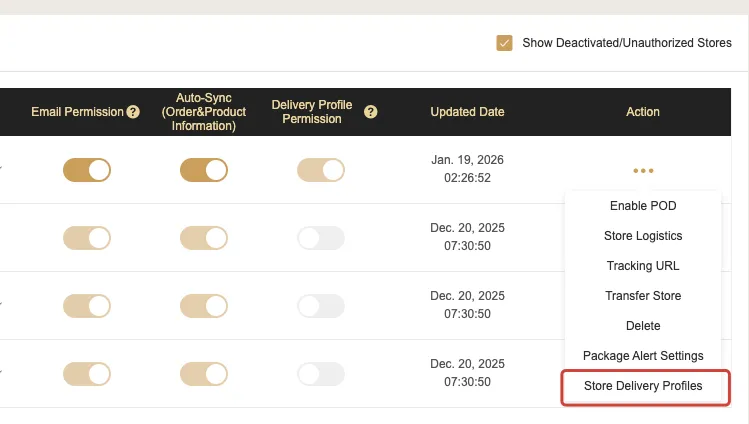Choose Tracking URL menu option

(643, 266)
